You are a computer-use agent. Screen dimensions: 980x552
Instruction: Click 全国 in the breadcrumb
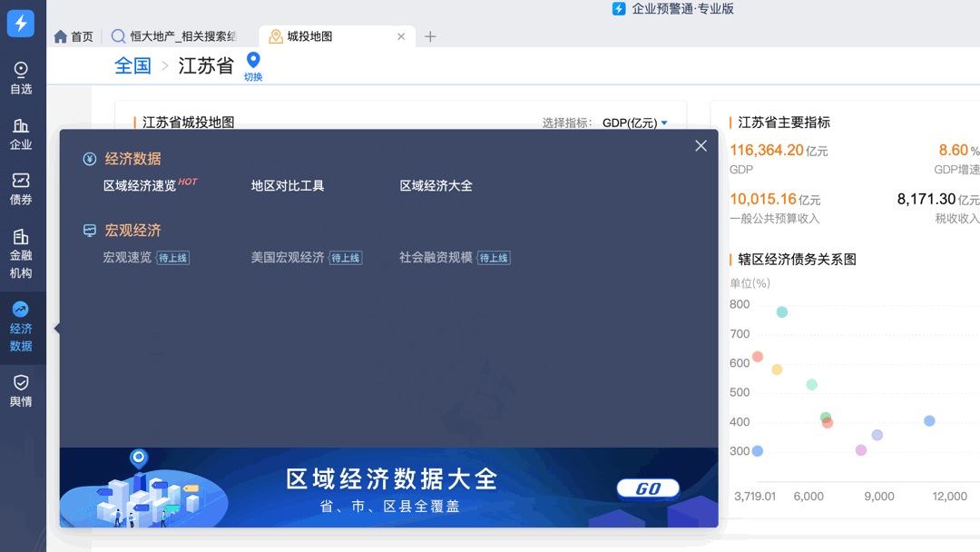point(132,65)
